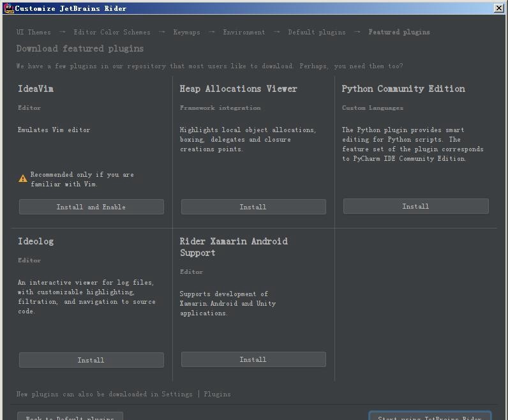Click Editor category label under IdeaVim

[x=29, y=108]
